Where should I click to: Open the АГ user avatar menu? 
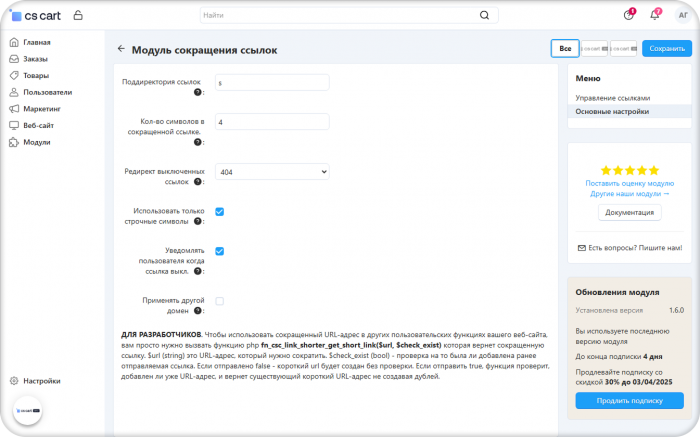coord(683,15)
